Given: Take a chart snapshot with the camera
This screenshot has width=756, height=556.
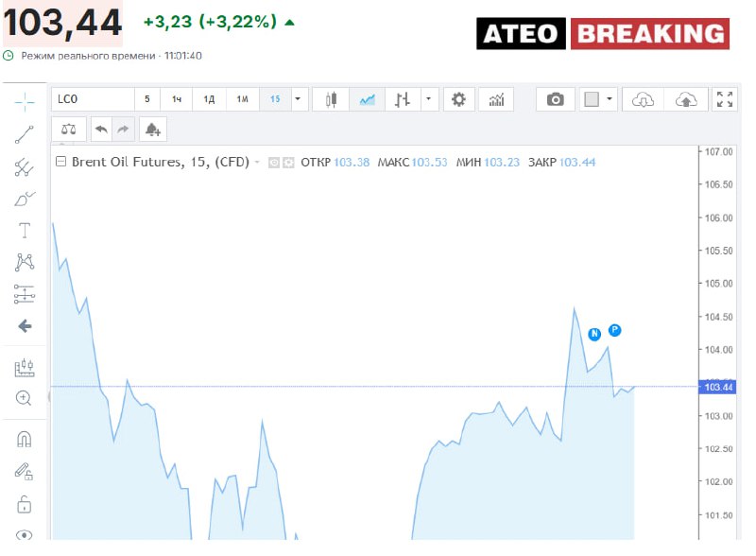Looking at the screenshot, I should (557, 97).
